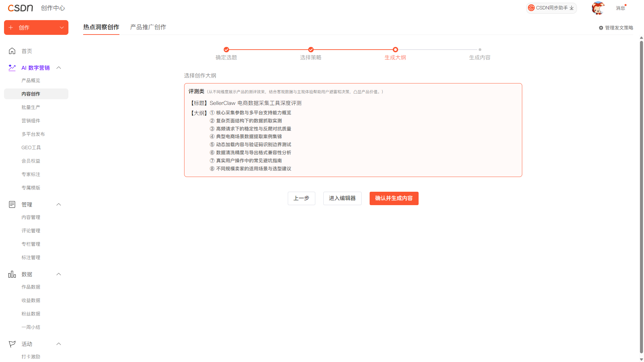
Task: Open 产品概览 in sidebar
Action: click(31, 80)
